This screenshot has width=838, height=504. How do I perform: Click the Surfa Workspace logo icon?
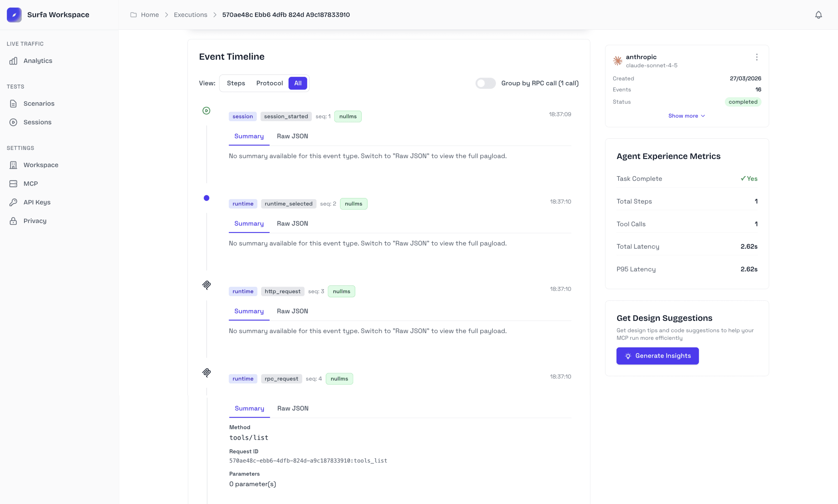tap(14, 15)
